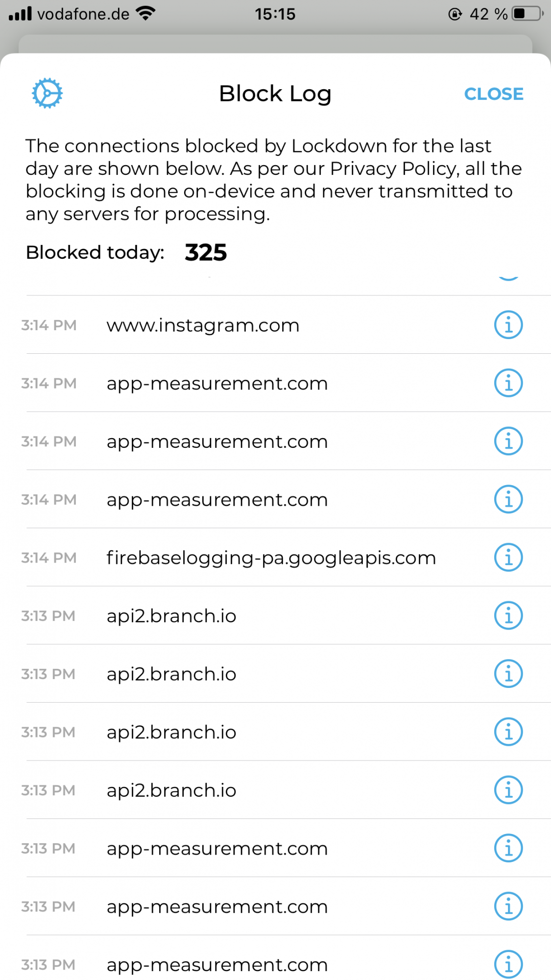Open info for middle 3:14 PM app-measurement.com

click(508, 441)
